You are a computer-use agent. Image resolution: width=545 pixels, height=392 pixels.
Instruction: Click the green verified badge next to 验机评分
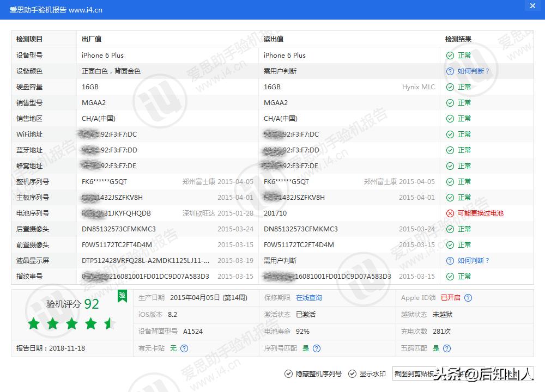pos(123,296)
